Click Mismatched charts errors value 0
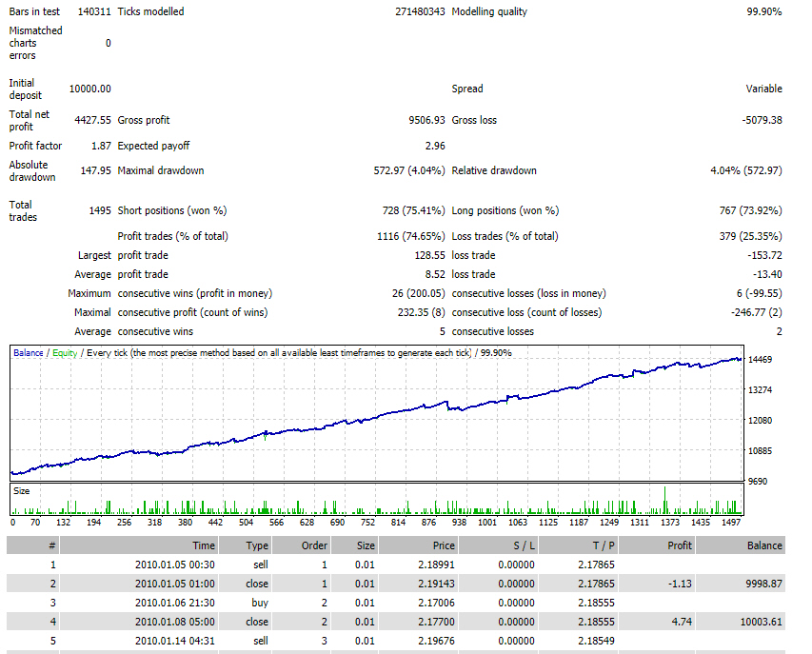812x654 pixels. 109,44
